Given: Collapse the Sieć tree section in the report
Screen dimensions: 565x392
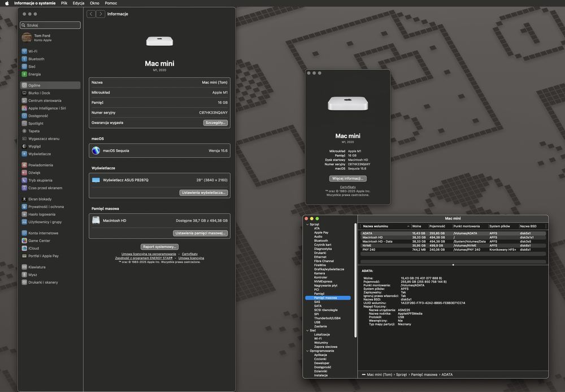Looking at the screenshot, I should 307,330.
